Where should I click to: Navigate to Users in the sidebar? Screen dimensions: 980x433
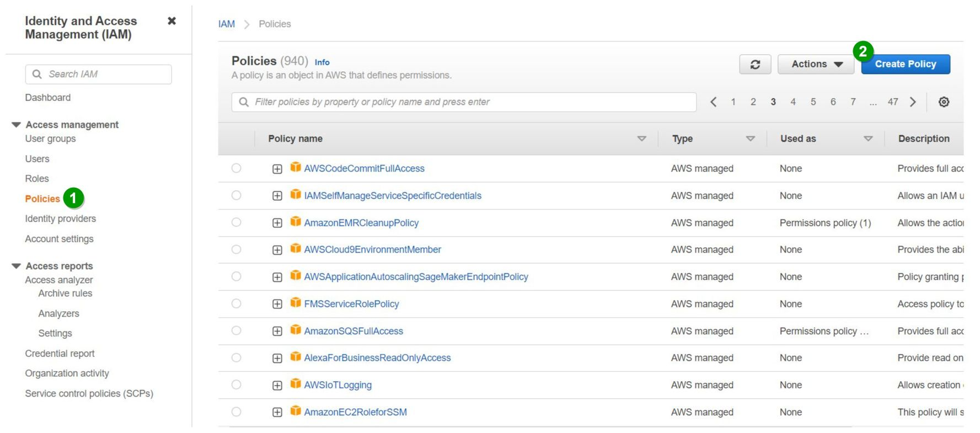(x=37, y=159)
